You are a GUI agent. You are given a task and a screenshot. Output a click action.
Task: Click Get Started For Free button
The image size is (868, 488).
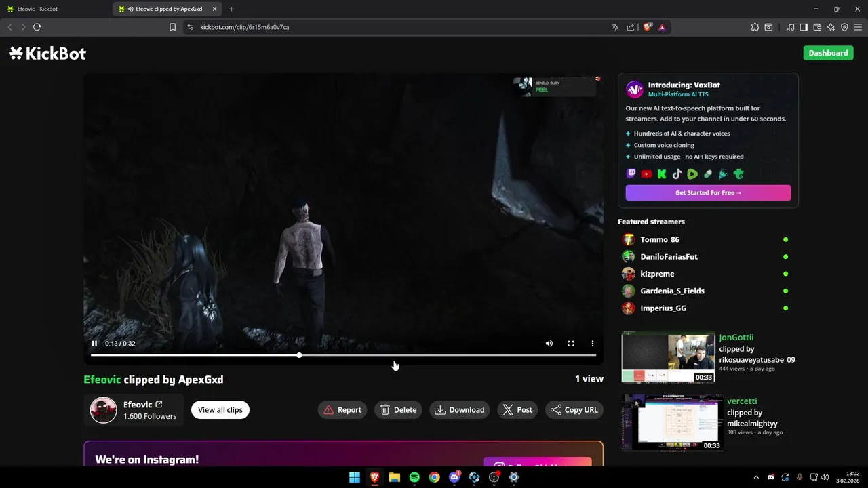[x=708, y=192]
